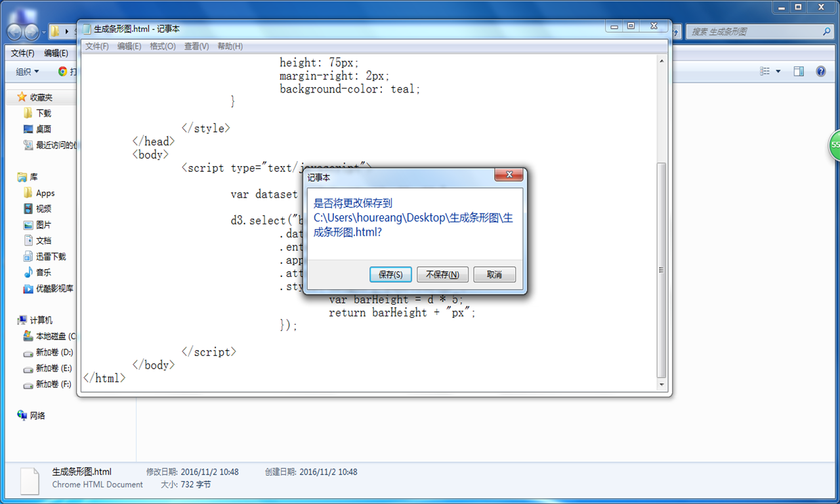Image resolution: width=840 pixels, height=504 pixels.
Task: Open Videos (视频) library
Action: pos(43,209)
